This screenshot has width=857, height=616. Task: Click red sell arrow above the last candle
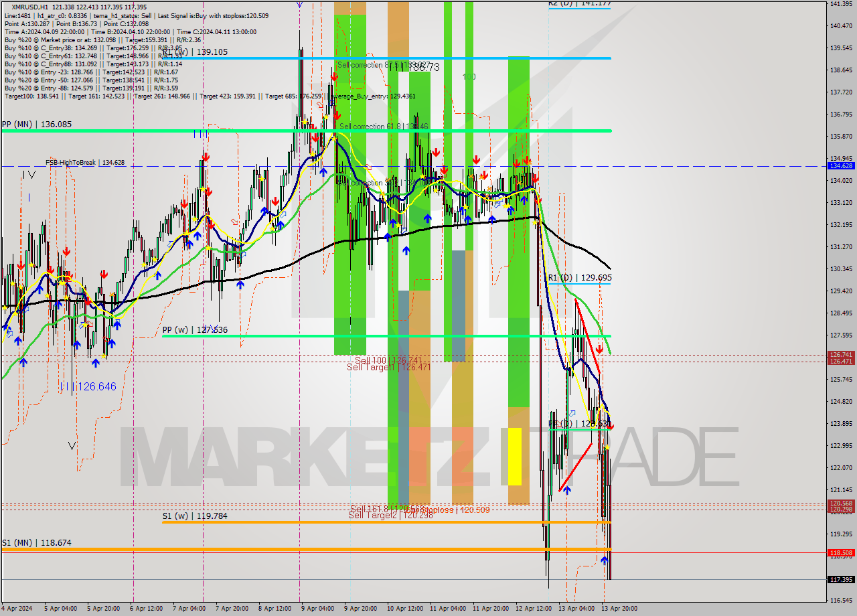point(610,426)
